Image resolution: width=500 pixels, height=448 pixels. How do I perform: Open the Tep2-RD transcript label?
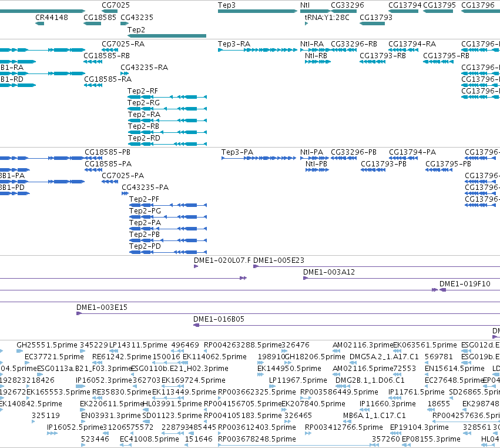[x=144, y=138]
